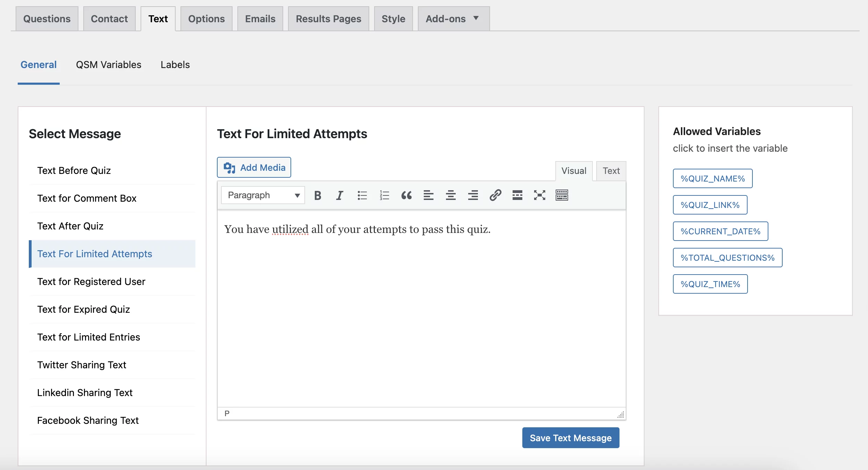
Task: Enter distraction-free fullscreen mode
Action: 539,195
